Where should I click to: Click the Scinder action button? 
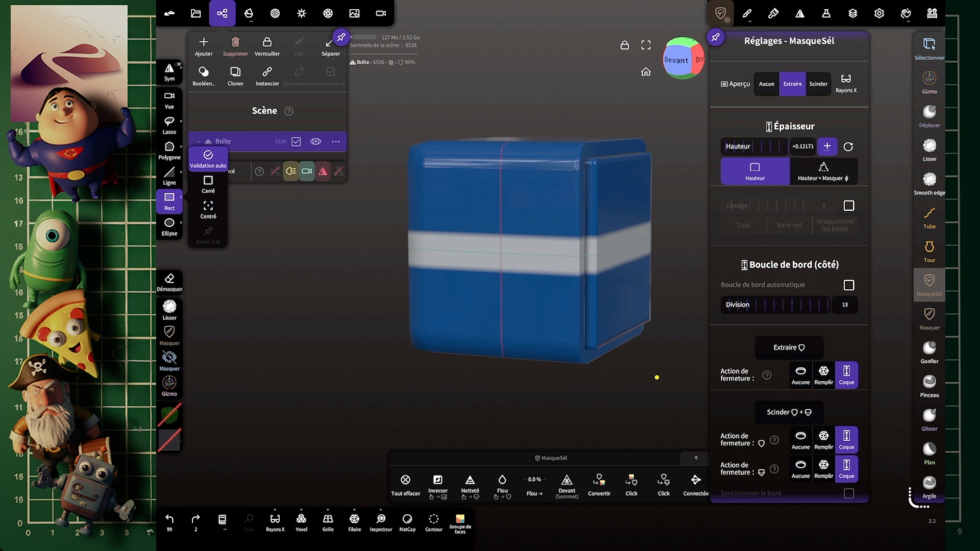click(789, 412)
